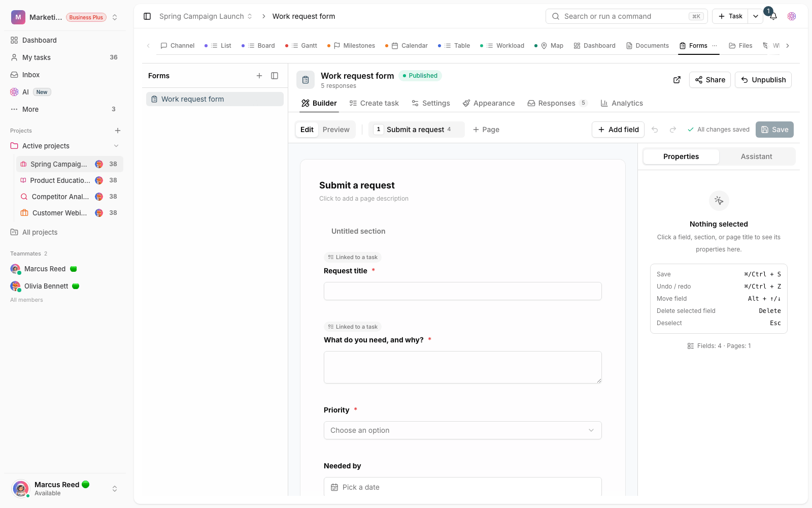The image size is (812, 508).
Task: Open All members link
Action: [26, 300]
